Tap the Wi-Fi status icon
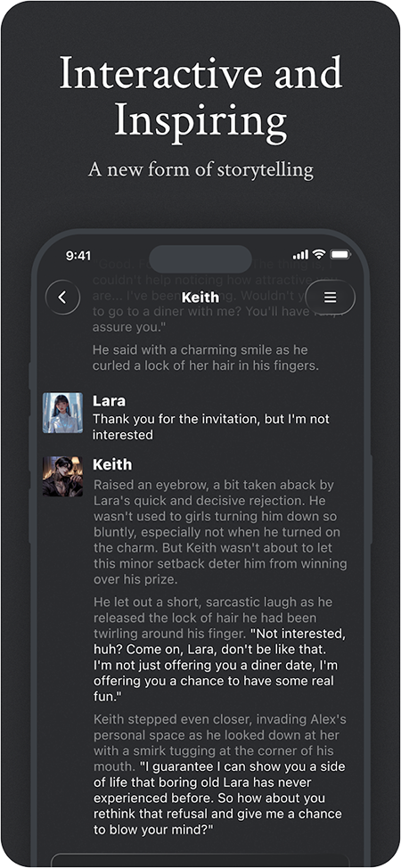The height and width of the screenshot is (868, 401). (318, 255)
